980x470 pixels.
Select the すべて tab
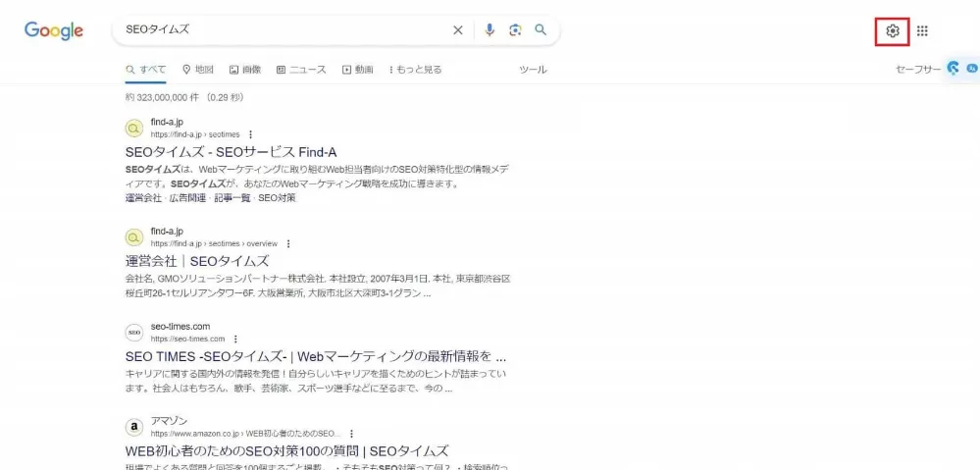click(145, 70)
